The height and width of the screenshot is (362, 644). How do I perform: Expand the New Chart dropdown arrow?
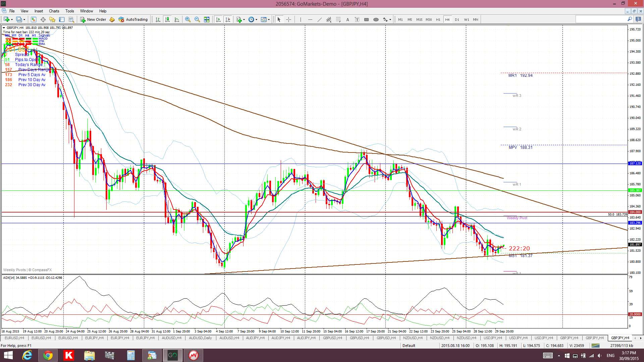(12, 19)
